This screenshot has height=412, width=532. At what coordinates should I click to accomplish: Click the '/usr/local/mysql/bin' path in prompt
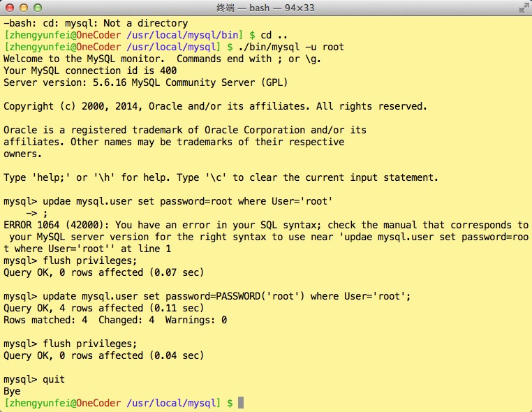pos(182,35)
